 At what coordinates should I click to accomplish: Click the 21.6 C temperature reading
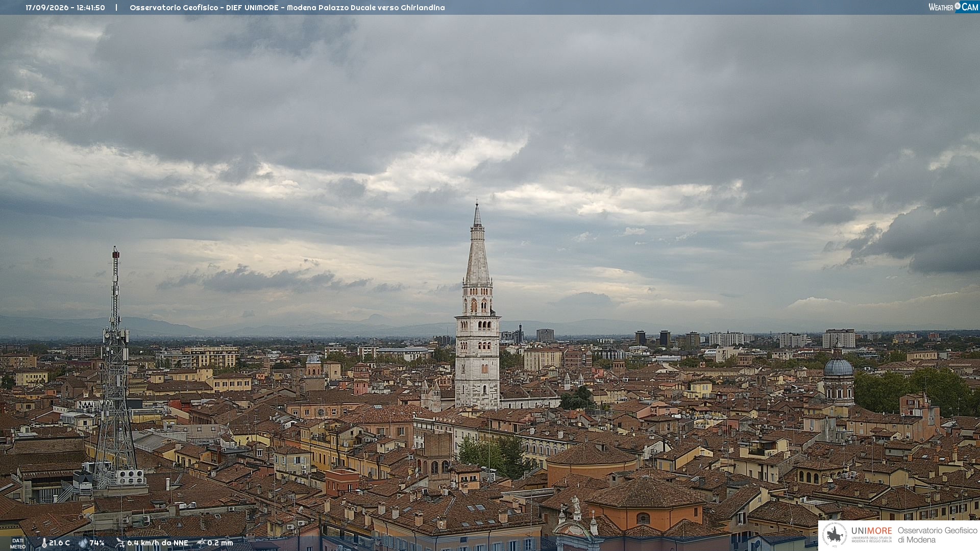click(59, 543)
